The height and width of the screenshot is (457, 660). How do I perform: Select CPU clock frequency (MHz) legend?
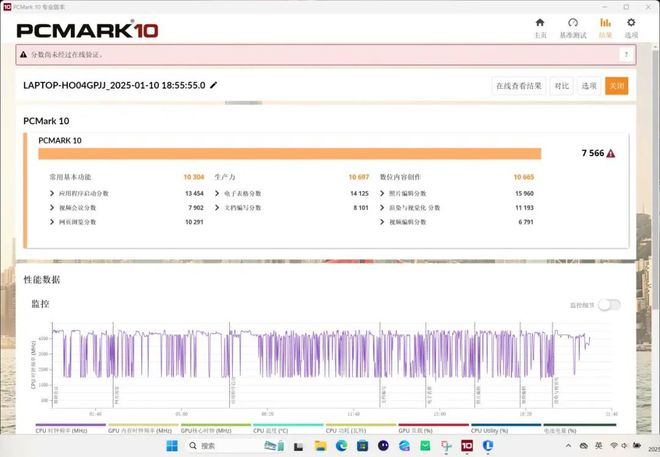pos(70,428)
